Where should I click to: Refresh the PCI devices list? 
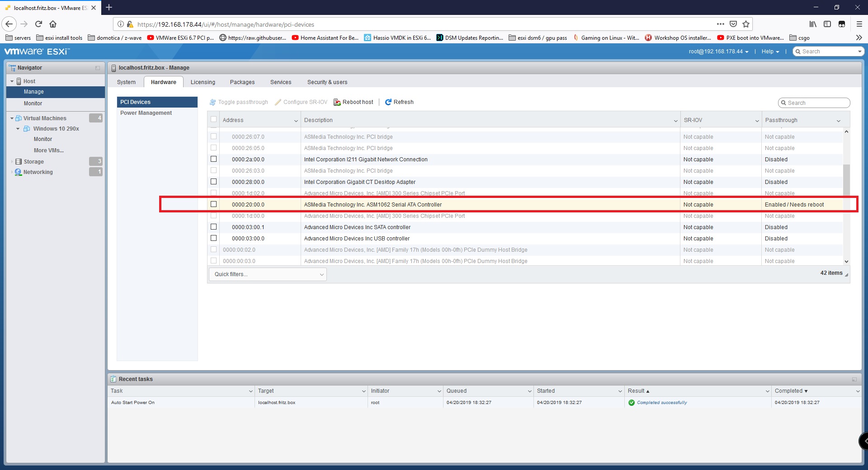pos(399,102)
